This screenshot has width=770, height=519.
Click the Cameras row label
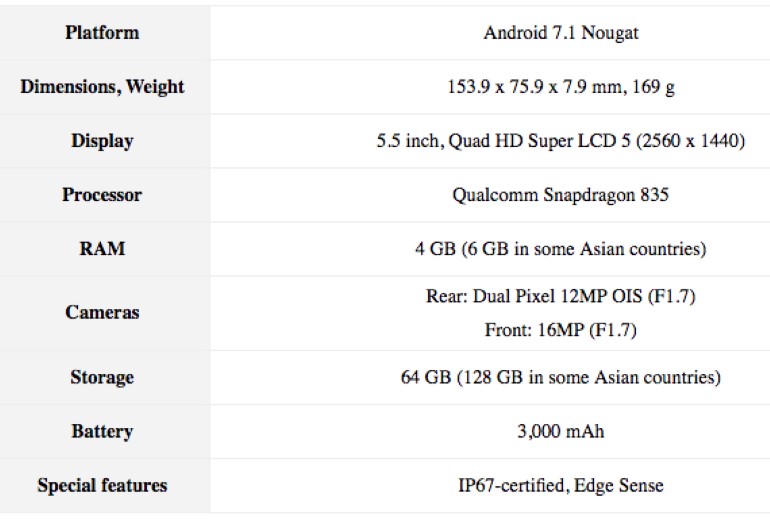[102, 312]
